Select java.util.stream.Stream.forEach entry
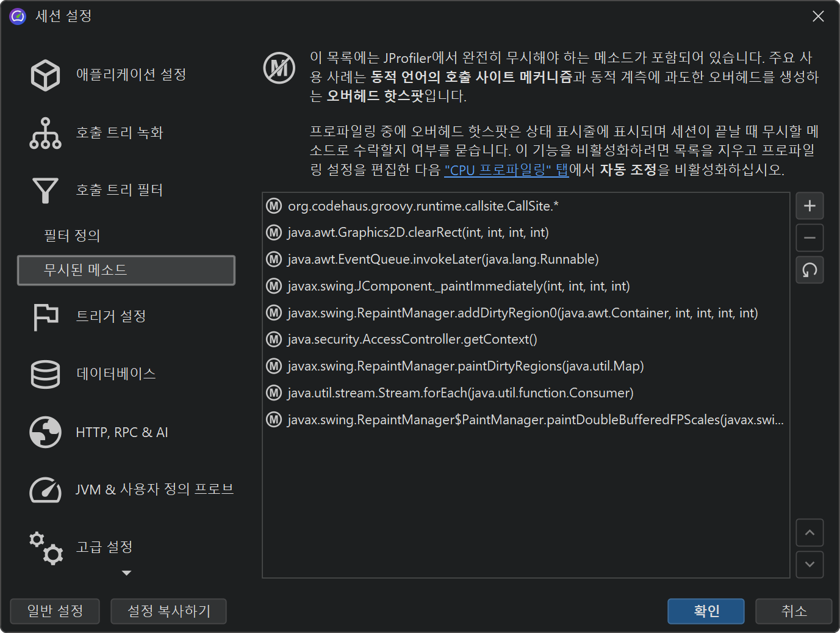840x633 pixels. (x=526, y=393)
